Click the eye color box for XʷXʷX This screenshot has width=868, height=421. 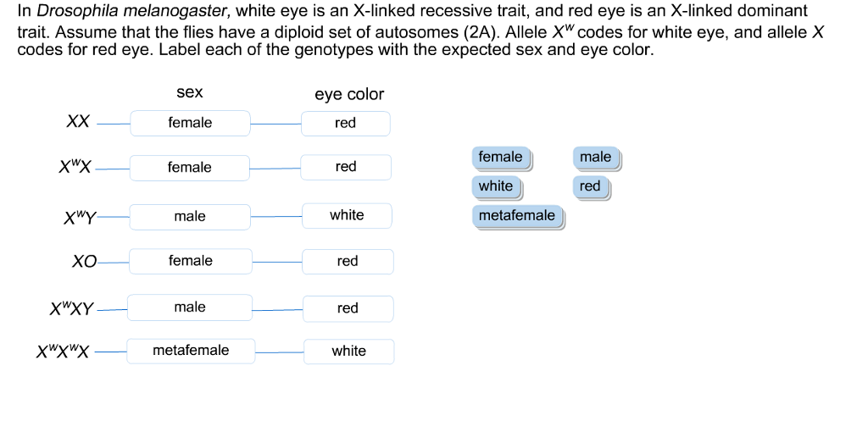(x=348, y=352)
